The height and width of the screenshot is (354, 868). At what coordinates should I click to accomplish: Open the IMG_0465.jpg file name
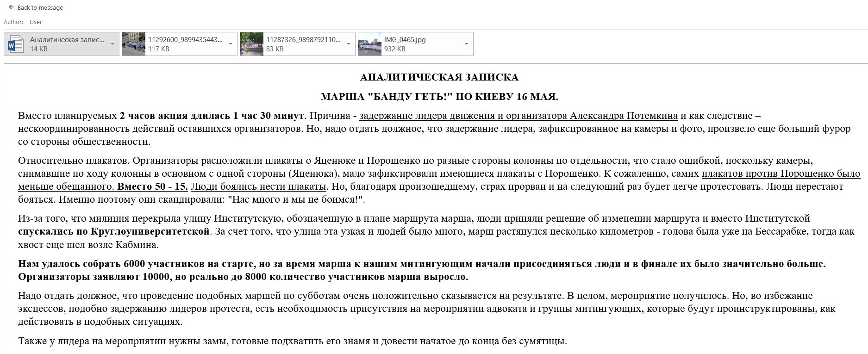pos(405,40)
